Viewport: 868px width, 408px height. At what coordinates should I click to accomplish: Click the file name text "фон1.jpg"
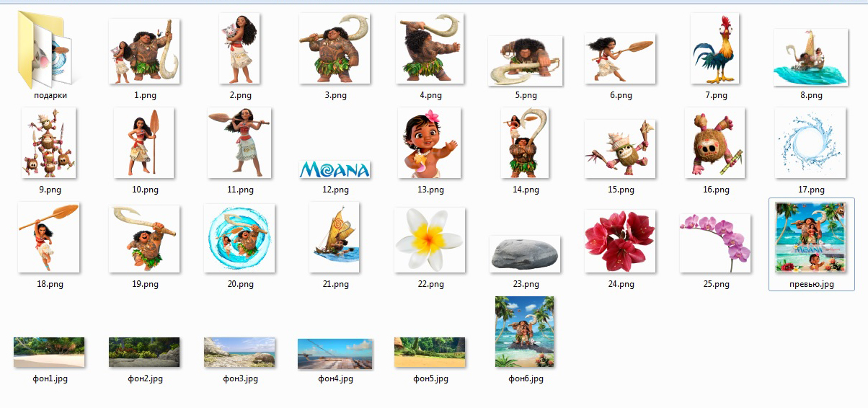coord(50,378)
